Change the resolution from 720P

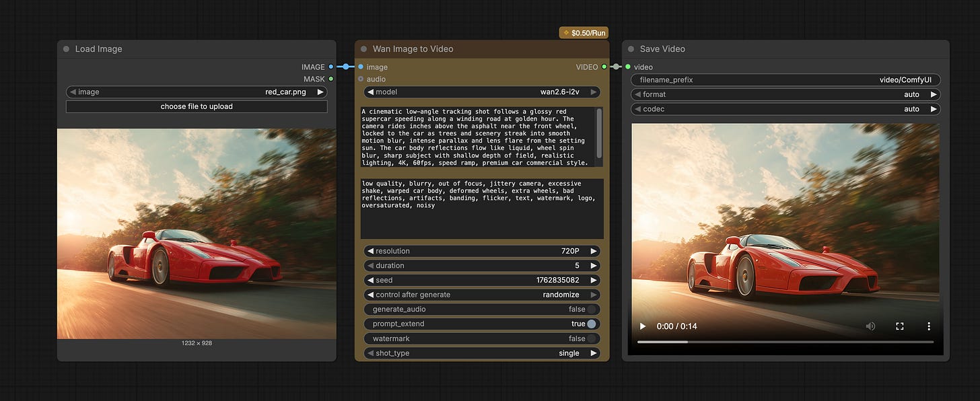click(x=482, y=251)
